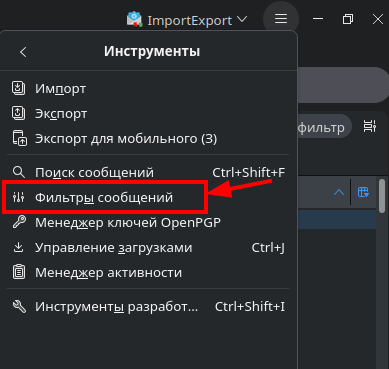Viewport: 389px width, 369px height.
Task: Click the wrench icon beside Инструменты разработчика
Action: [19, 306]
